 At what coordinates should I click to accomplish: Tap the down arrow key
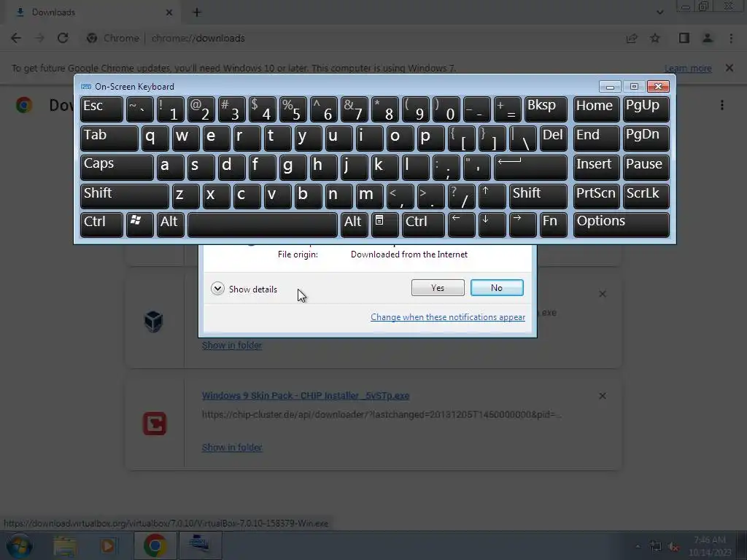point(492,225)
